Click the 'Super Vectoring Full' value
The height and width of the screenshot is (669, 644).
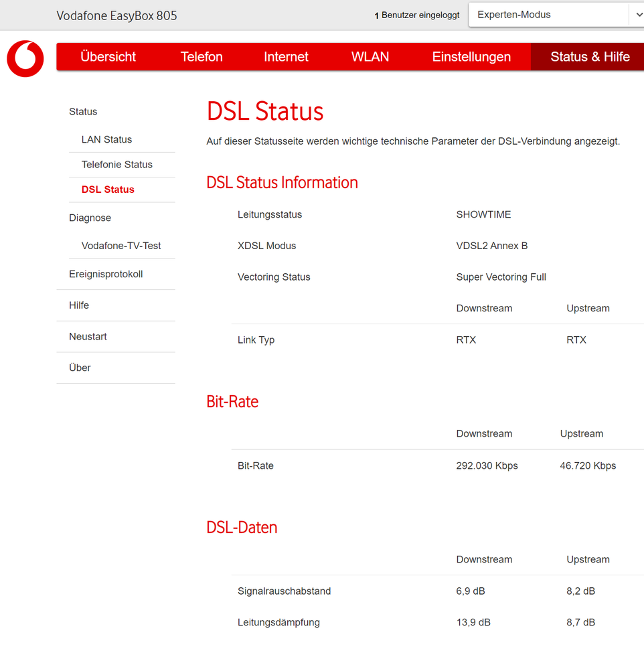501,277
